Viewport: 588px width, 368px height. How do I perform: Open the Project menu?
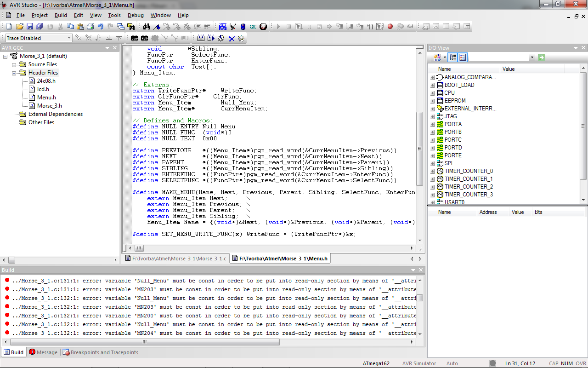point(40,15)
